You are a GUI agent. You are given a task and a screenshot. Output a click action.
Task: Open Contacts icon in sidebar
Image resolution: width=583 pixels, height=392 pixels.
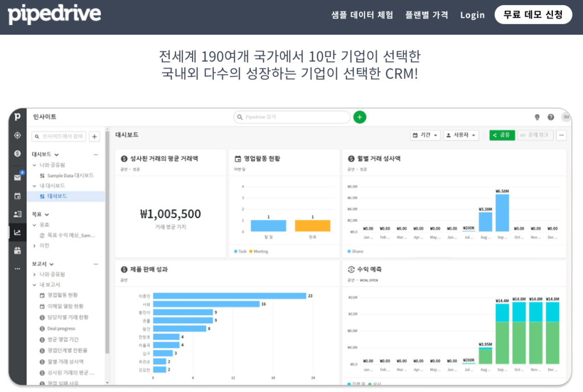(17, 214)
